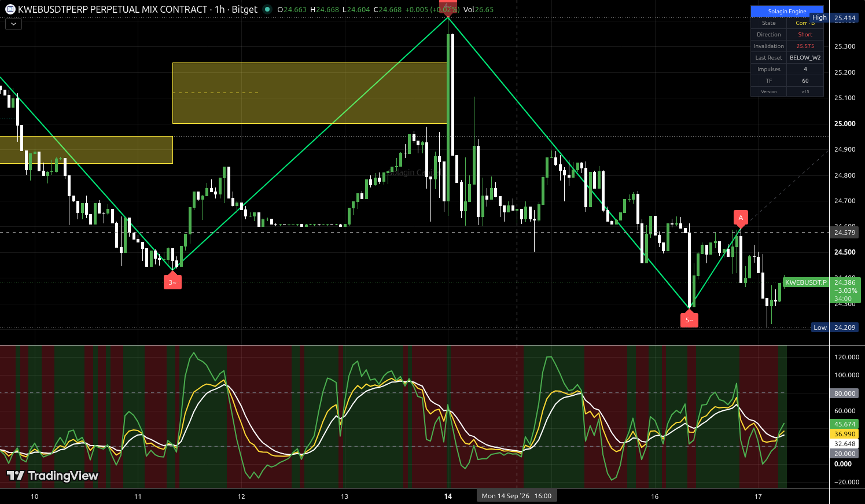
Task: Click the date label 12 on time axis
Action: point(241,496)
